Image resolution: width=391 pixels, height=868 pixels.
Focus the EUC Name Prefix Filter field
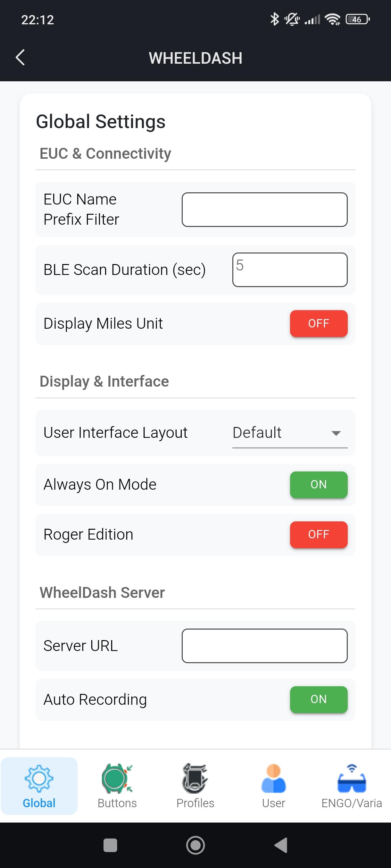click(264, 210)
